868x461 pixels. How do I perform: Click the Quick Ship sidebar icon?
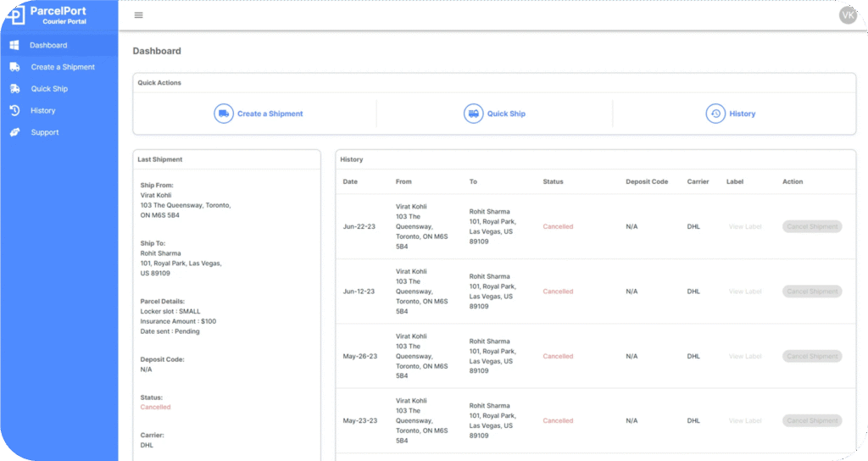point(14,89)
